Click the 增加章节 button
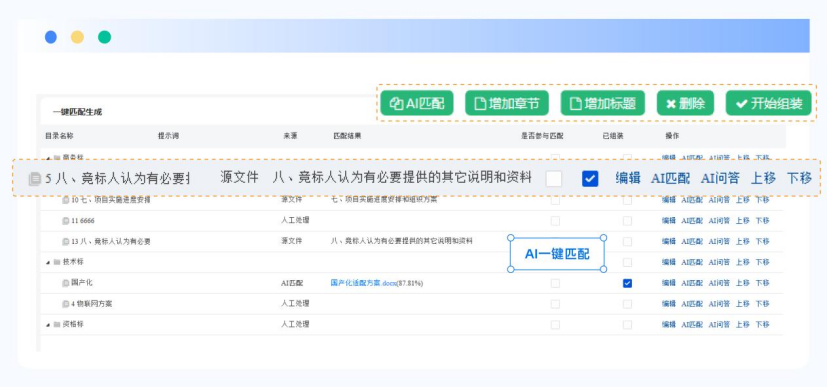 tap(506, 103)
